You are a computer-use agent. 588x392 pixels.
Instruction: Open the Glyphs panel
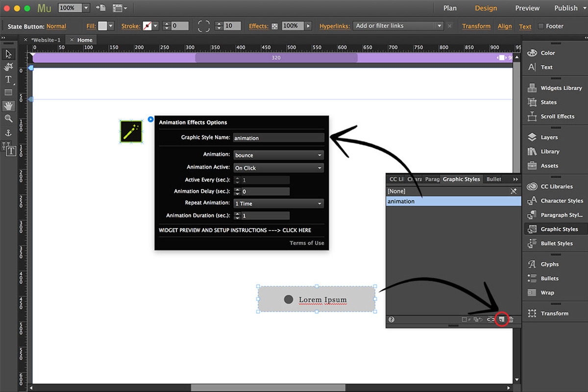click(543, 265)
